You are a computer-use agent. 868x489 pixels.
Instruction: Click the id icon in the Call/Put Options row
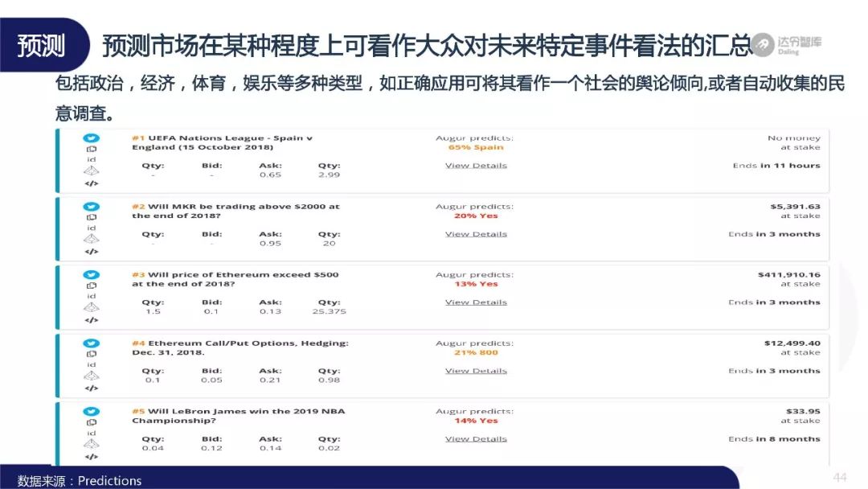[92, 364]
